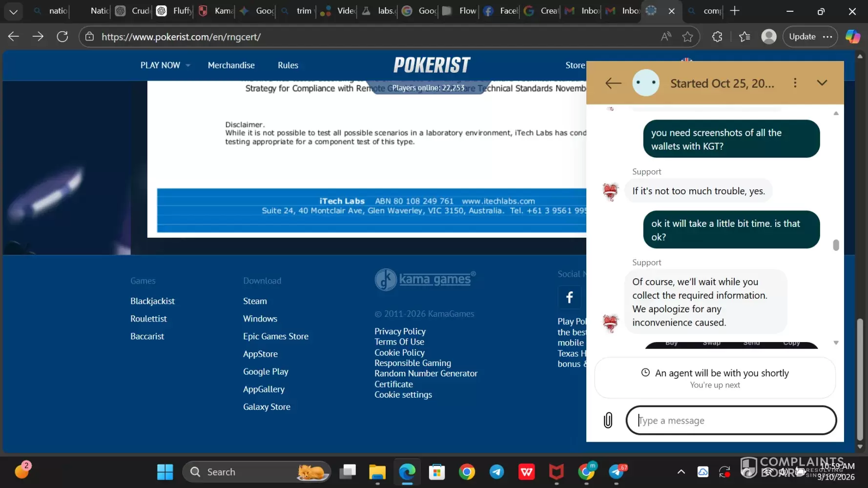
Task: Open File Explorer from the taskbar
Action: [377, 472]
